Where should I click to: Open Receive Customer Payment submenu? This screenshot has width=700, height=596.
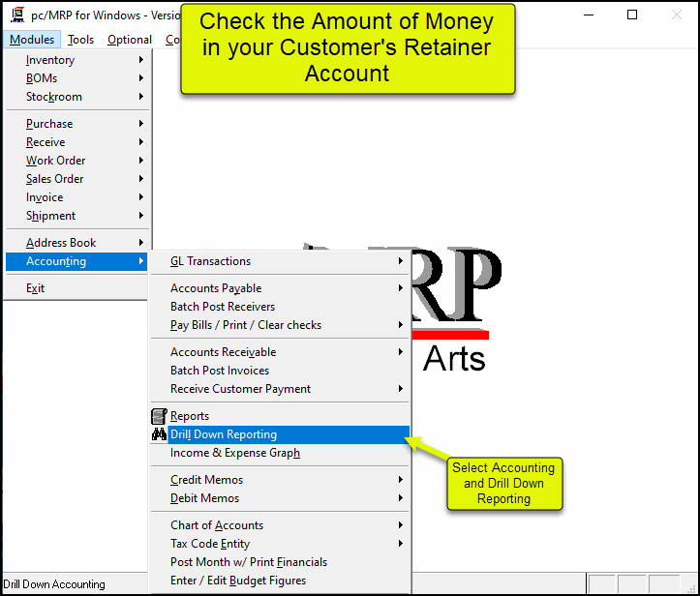[280, 389]
